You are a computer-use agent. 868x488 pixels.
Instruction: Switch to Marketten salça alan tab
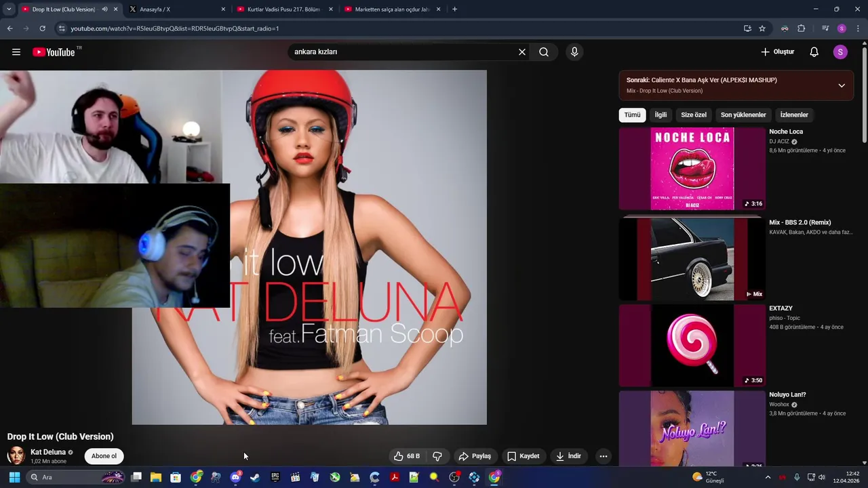pos(391,9)
